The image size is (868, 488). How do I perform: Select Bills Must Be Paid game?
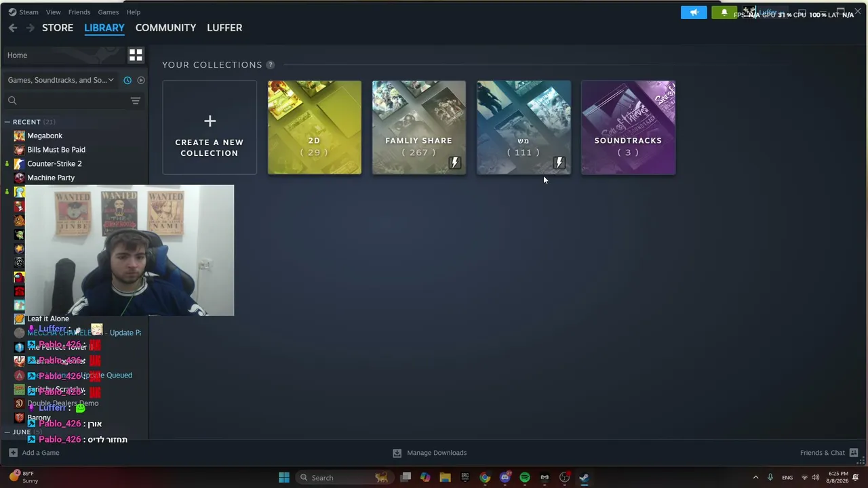[56, 150]
